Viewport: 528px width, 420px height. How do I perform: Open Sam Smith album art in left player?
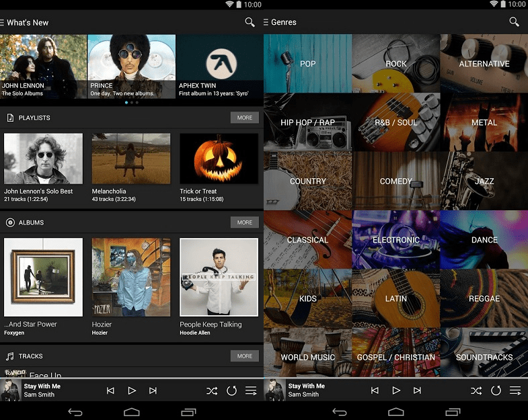pos(11,390)
